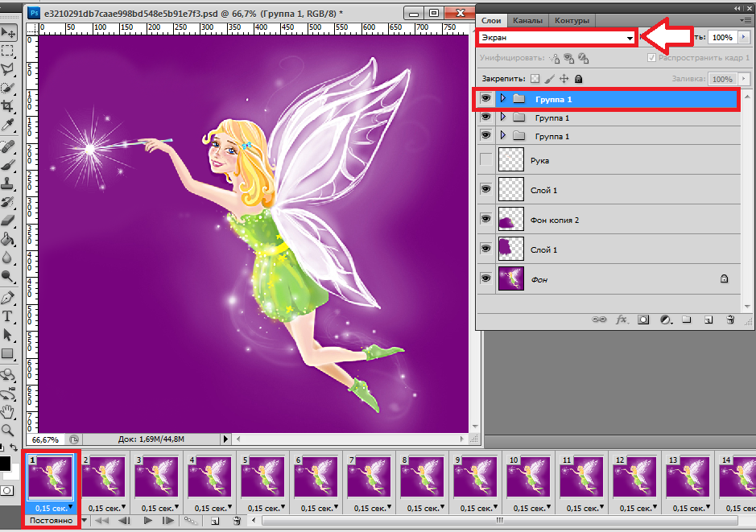
Task: Open the Экран blend mode dropdown
Action: 557,38
